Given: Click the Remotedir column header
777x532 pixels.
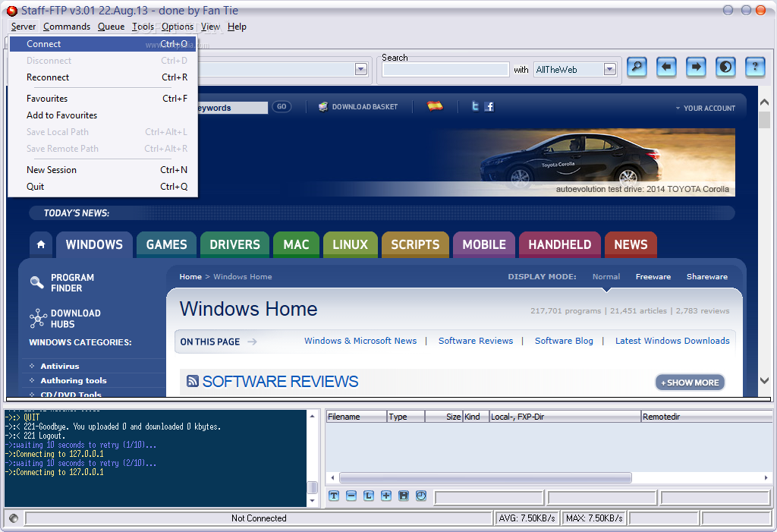Looking at the screenshot, I should tap(706, 417).
